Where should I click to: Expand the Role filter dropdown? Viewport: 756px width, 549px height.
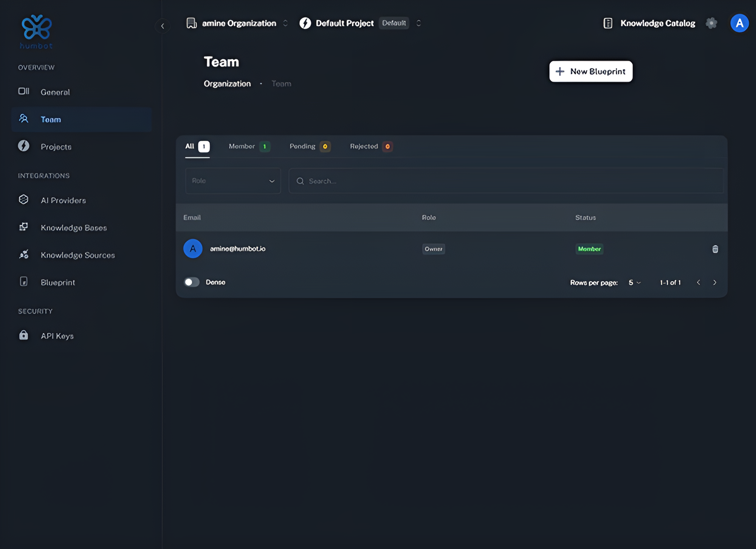coord(233,181)
